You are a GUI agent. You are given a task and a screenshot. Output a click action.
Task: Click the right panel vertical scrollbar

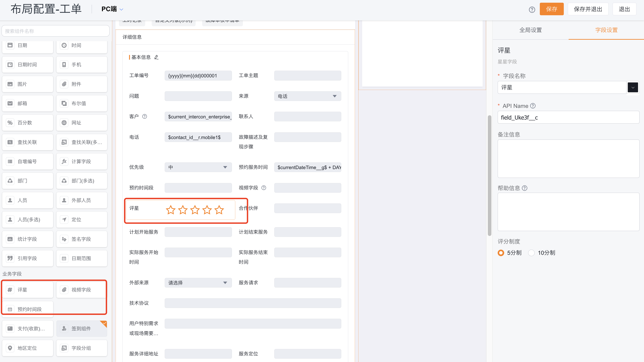tap(490, 175)
